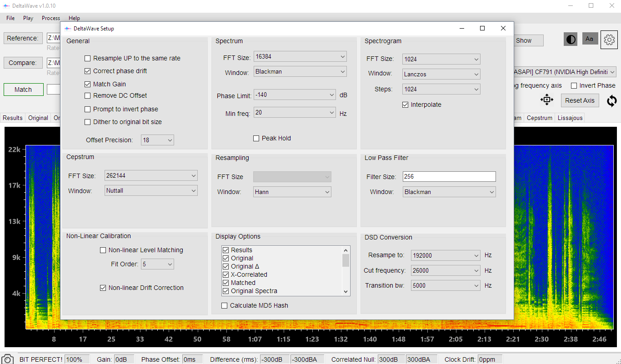Switch to the Cepstrum tab
This screenshot has height=364, width=621.
tap(540, 118)
